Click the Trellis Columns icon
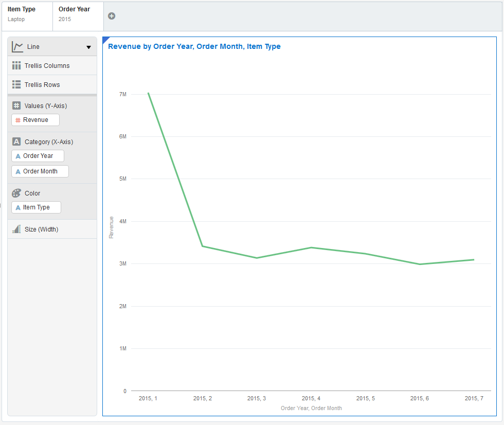The width and height of the screenshot is (504, 425). click(x=16, y=65)
